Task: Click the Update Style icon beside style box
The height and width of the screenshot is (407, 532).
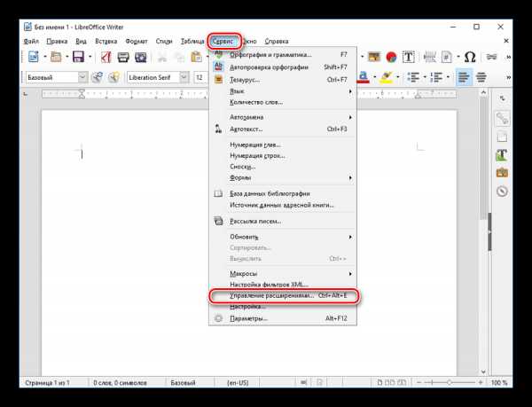Action: [x=97, y=77]
